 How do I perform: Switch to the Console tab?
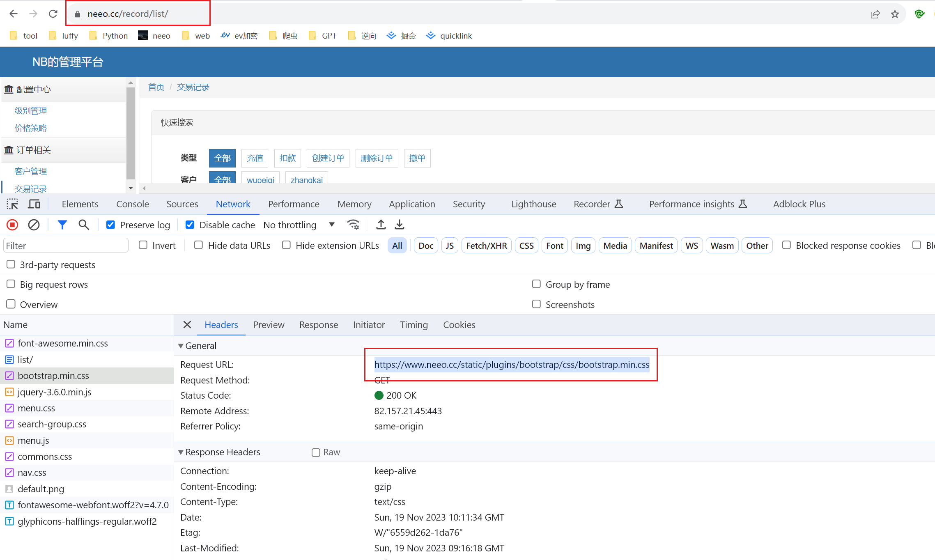point(133,204)
